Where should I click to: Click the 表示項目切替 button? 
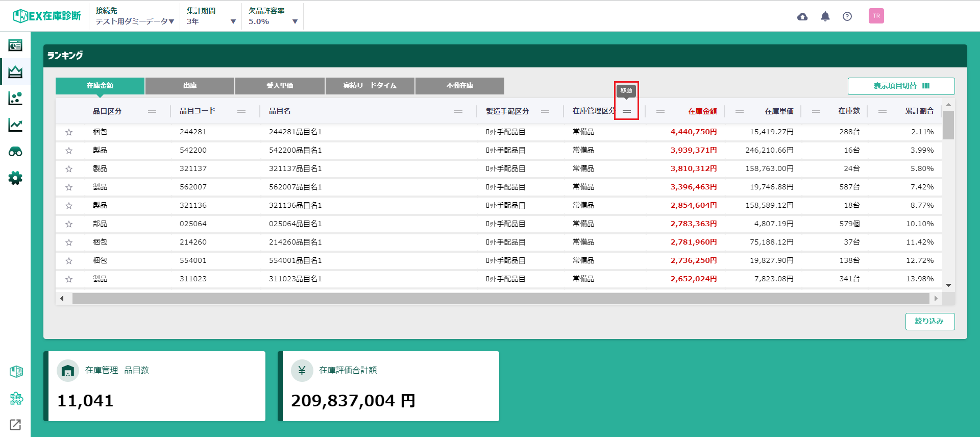pos(901,86)
